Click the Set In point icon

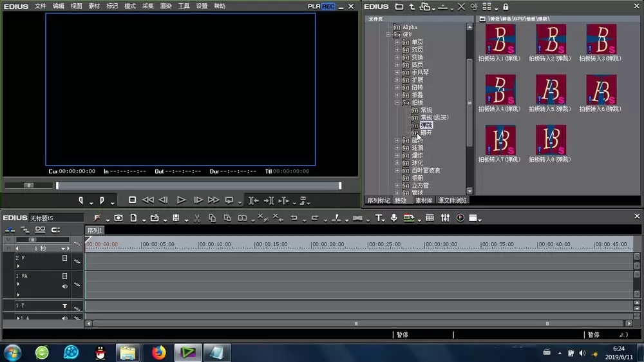tap(81, 200)
